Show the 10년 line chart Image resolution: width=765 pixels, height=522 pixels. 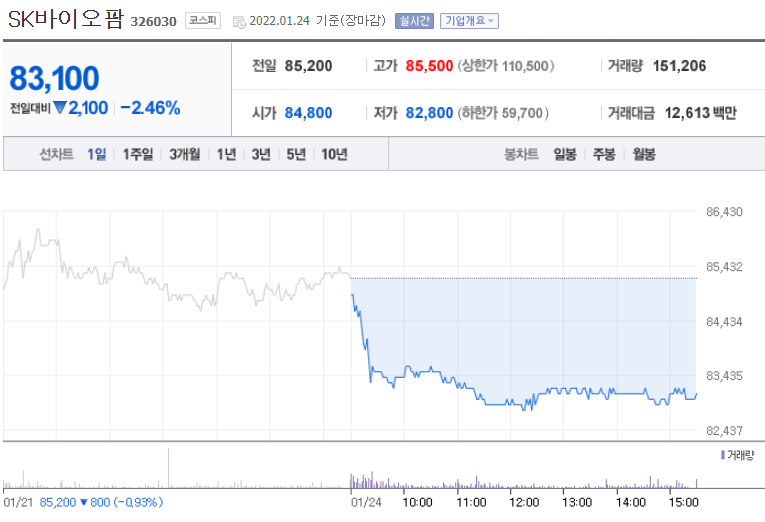point(334,154)
